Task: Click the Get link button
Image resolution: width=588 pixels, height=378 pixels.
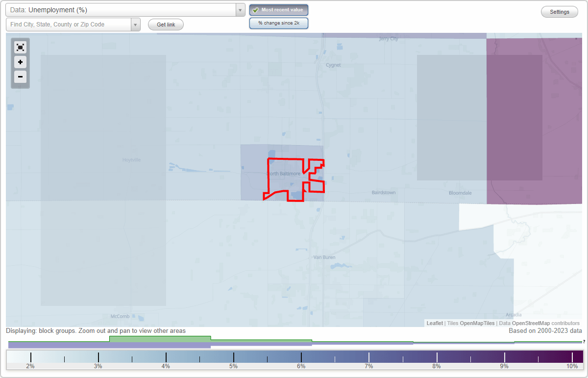Action: [x=166, y=25]
